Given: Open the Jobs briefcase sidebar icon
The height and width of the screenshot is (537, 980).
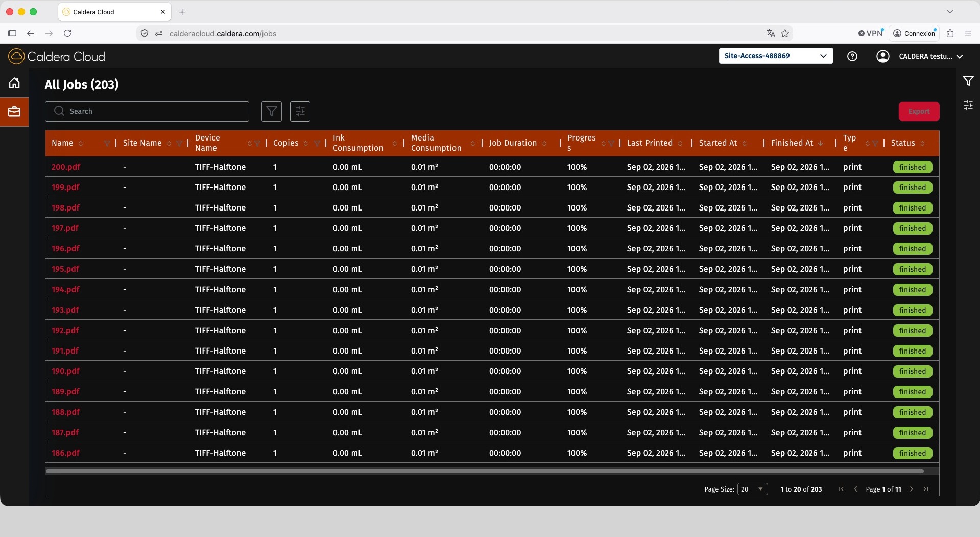Looking at the screenshot, I should tap(14, 111).
